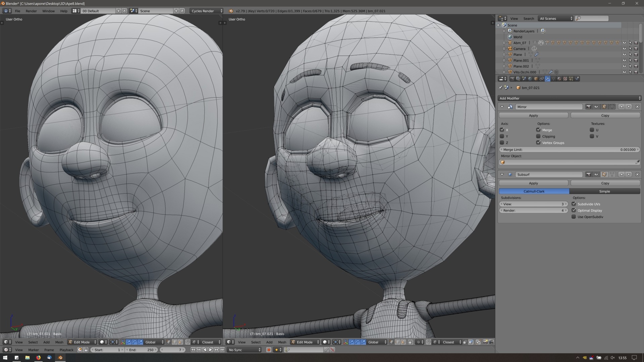Open the Render properties tab

point(512,79)
